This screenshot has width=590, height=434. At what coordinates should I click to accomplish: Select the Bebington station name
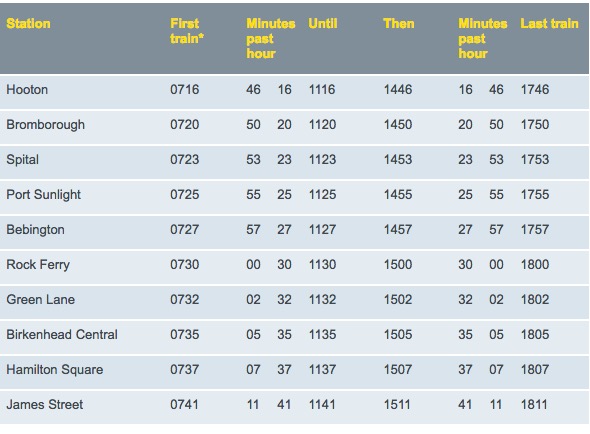click(35, 230)
